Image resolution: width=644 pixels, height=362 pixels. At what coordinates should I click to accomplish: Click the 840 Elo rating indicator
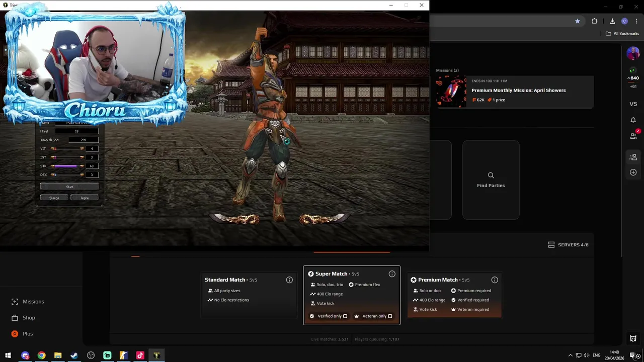pos(633,78)
